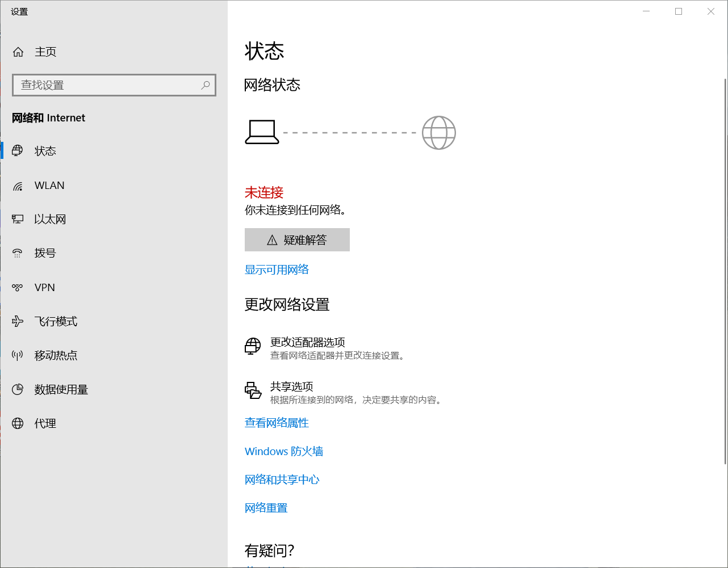Minimize the 设置 window
The height and width of the screenshot is (568, 728).
(x=646, y=11)
